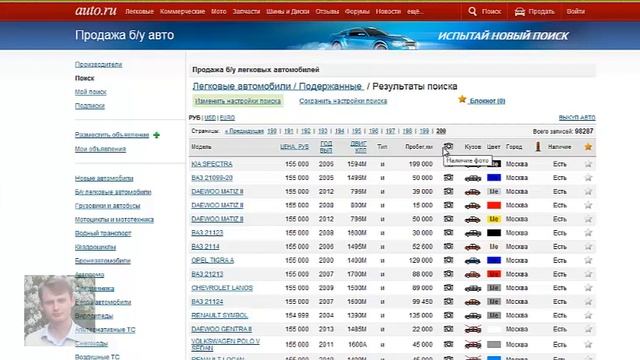The image size is (640, 360).
Task: Star the ВАЗ 2114 listing
Action: 588,247
